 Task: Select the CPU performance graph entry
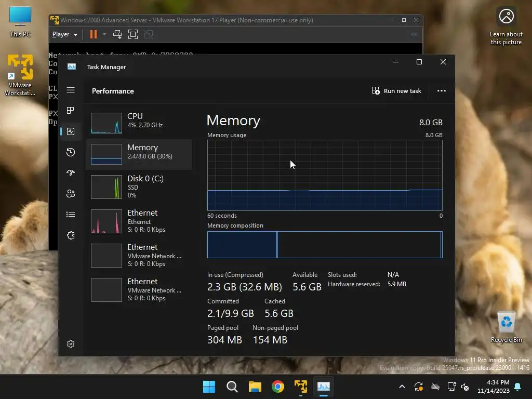[139, 123]
